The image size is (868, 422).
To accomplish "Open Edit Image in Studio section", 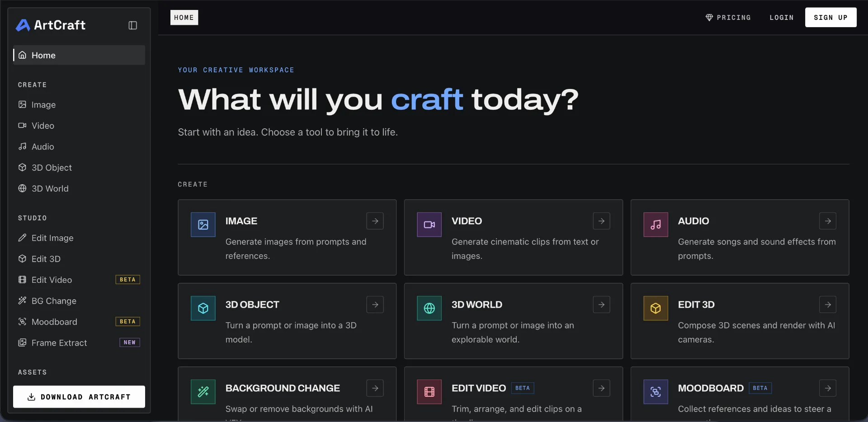I will click(79, 238).
